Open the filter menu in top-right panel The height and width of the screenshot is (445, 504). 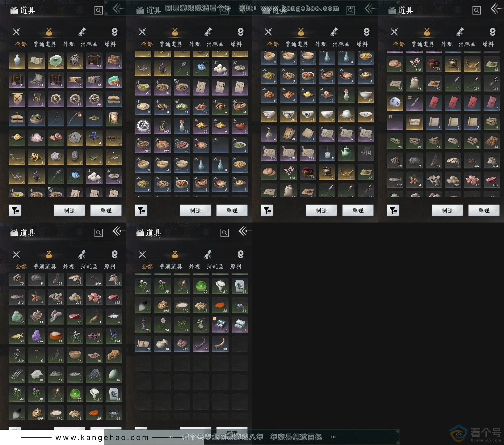pyautogui.click(x=393, y=211)
